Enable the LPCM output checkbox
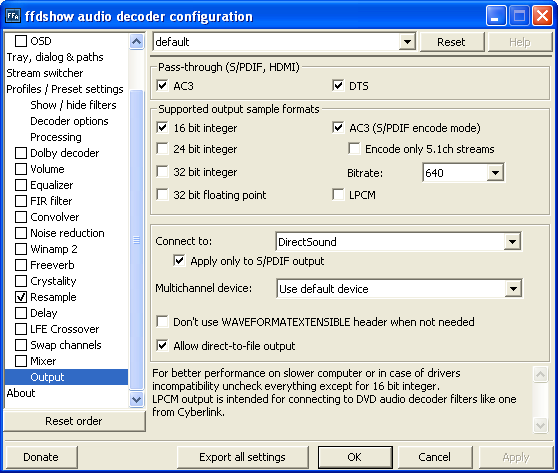 (x=338, y=195)
